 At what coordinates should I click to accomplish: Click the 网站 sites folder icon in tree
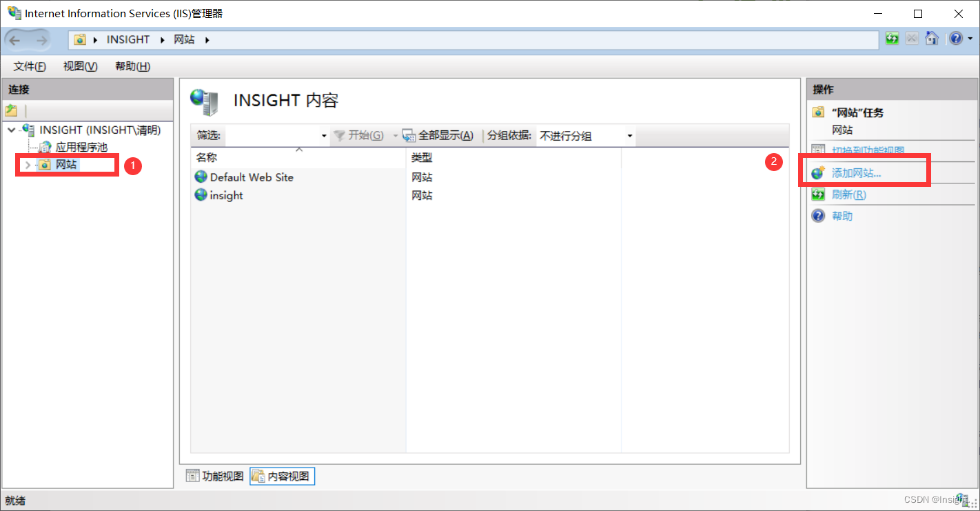tap(44, 165)
